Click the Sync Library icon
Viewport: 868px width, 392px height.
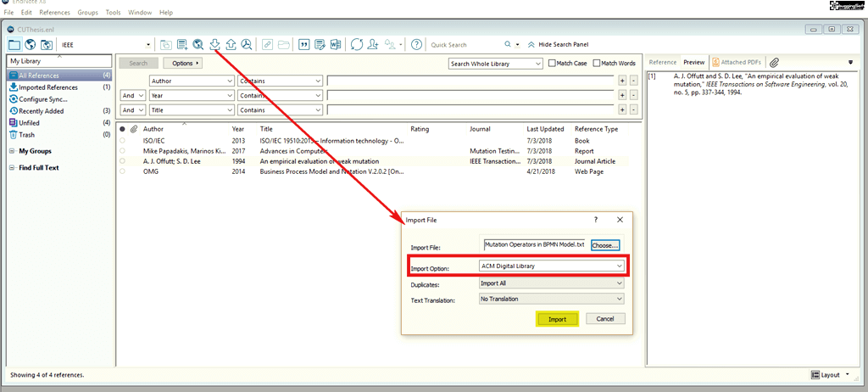point(357,45)
